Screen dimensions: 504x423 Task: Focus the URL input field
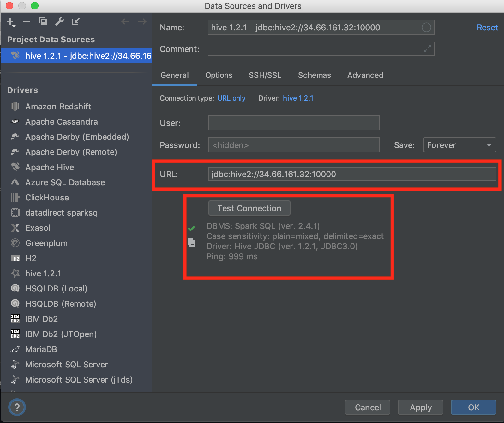click(x=352, y=174)
